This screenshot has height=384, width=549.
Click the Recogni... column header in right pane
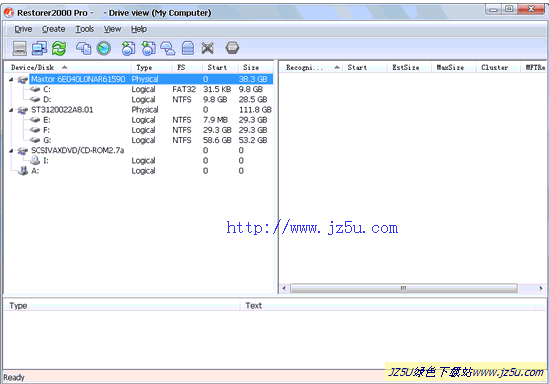tap(311, 67)
